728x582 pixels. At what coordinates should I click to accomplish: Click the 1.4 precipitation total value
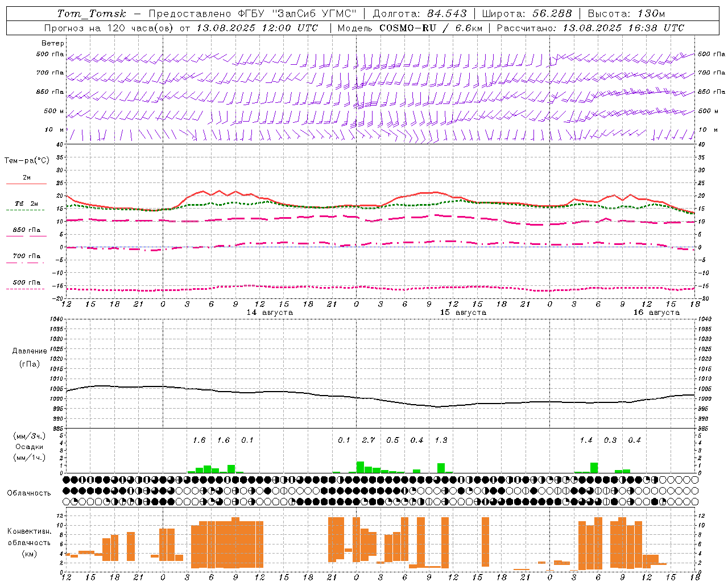point(586,440)
